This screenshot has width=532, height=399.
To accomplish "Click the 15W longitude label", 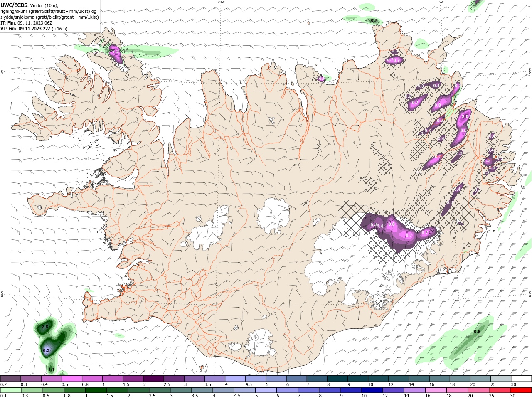I will tap(440, 2).
